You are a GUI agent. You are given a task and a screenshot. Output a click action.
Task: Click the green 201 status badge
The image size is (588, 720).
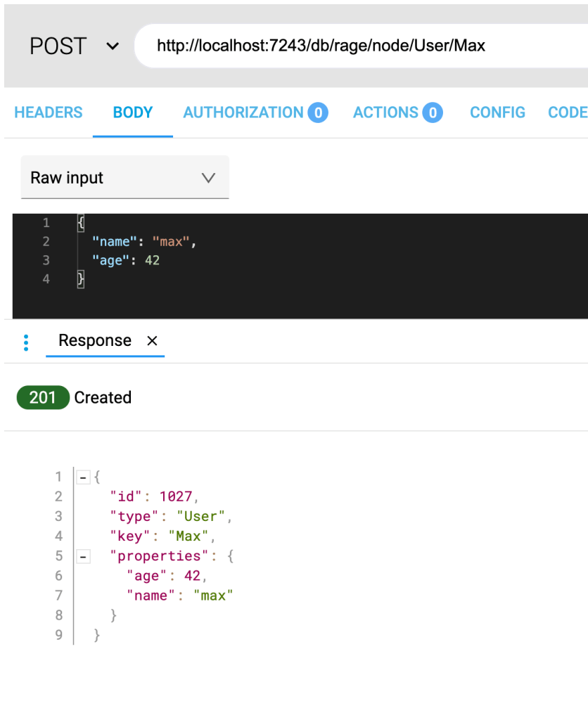42,398
